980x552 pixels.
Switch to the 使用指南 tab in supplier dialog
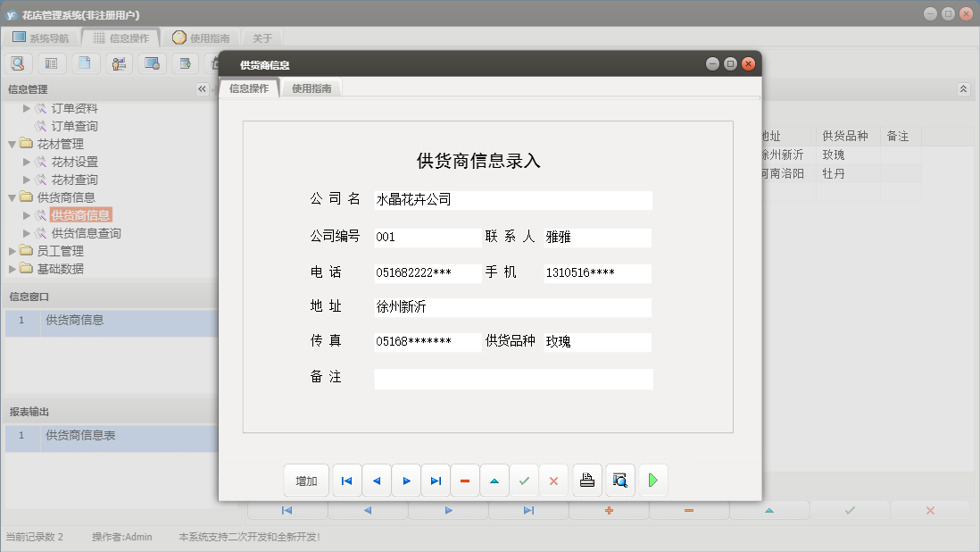pos(314,88)
